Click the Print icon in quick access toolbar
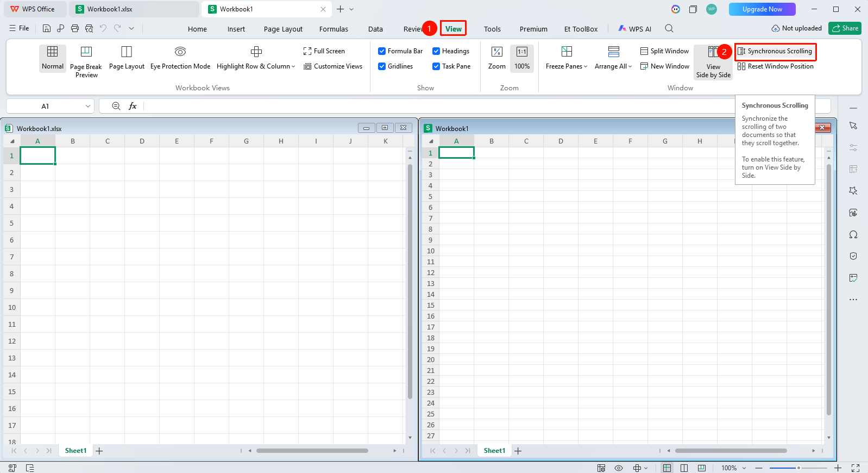The width and height of the screenshot is (868, 473). pos(75,28)
